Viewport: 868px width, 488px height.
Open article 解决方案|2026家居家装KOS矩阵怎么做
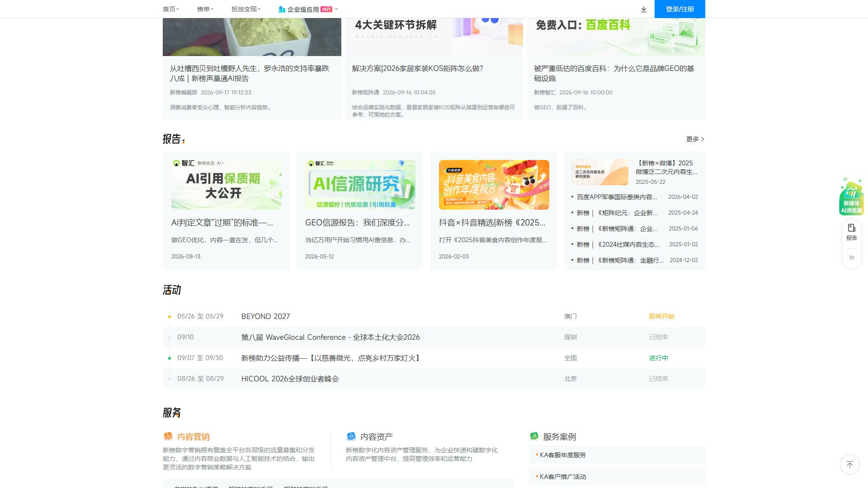pos(418,68)
